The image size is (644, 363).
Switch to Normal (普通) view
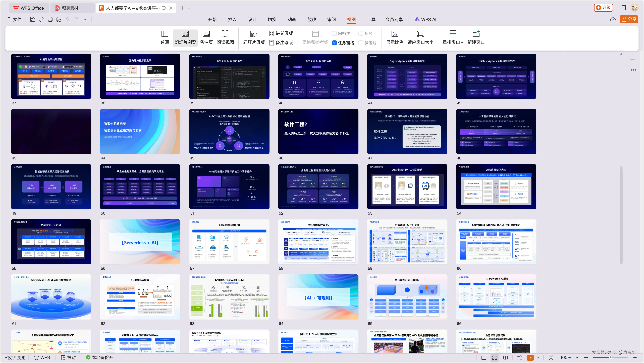[x=165, y=37]
